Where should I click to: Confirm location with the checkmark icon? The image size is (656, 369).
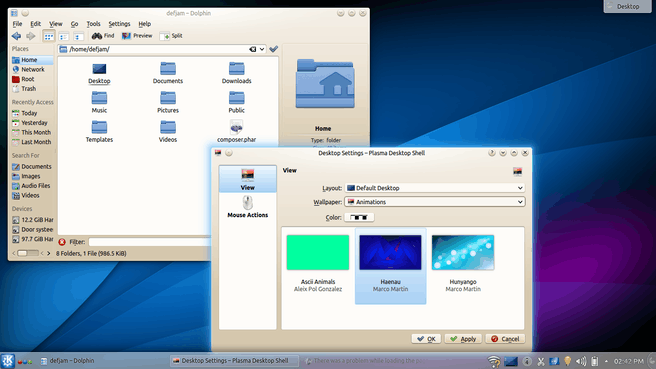coord(274,49)
